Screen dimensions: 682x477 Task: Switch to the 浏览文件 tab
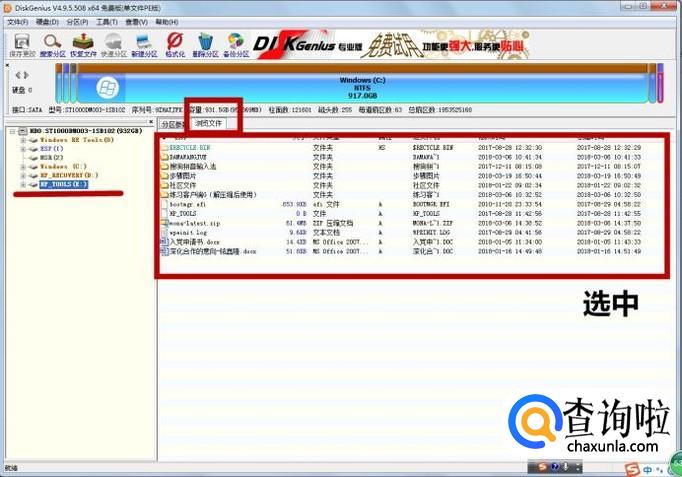tap(208, 123)
